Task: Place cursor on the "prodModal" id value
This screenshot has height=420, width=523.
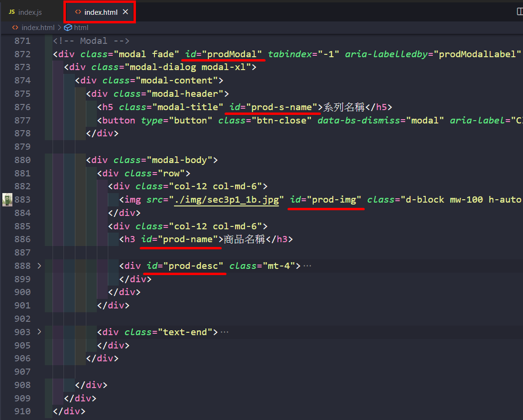Action: 232,54
